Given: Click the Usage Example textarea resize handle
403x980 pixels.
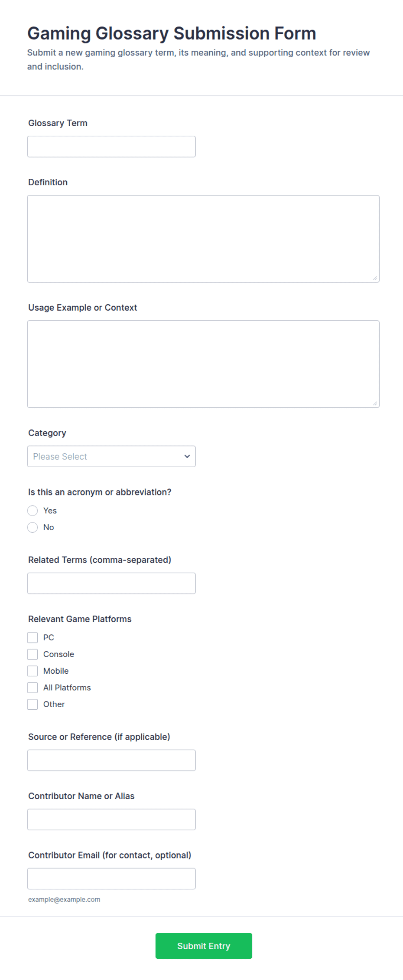Looking at the screenshot, I should click(x=375, y=403).
